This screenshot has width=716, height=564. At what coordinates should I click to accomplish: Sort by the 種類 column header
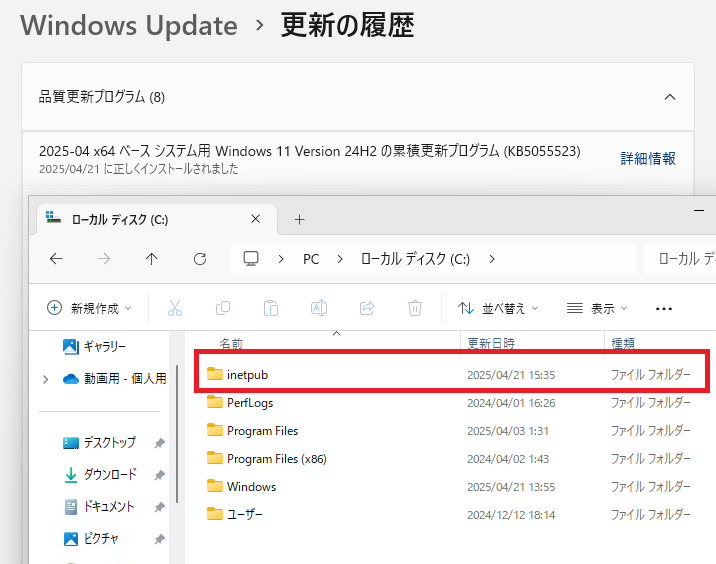[623, 343]
